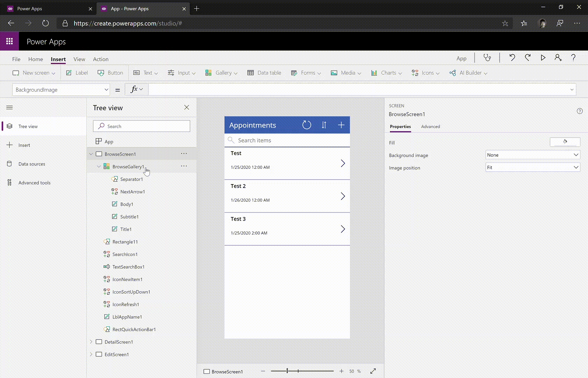Open the Image position Fit dropdown
This screenshot has width=588, height=378.
[533, 167]
